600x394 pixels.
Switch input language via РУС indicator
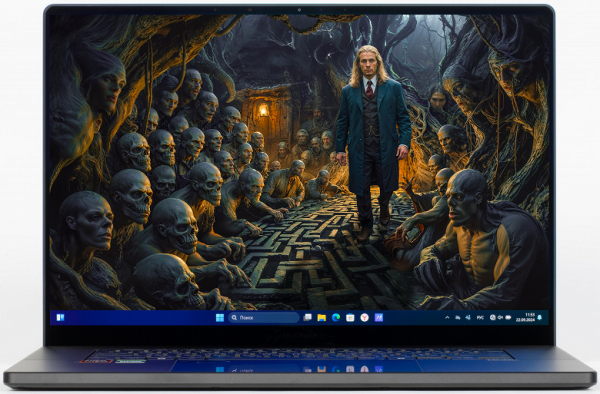click(480, 317)
